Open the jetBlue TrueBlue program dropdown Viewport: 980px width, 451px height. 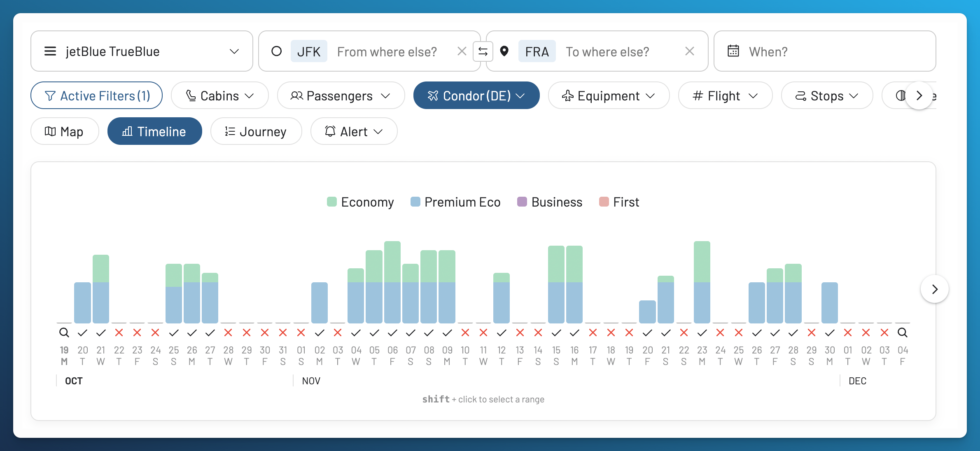point(142,51)
